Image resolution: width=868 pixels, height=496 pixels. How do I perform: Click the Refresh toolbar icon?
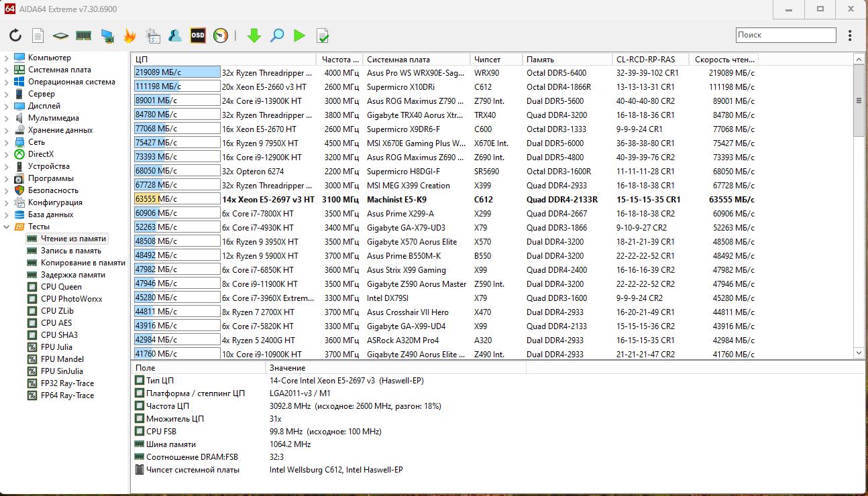(x=15, y=36)
